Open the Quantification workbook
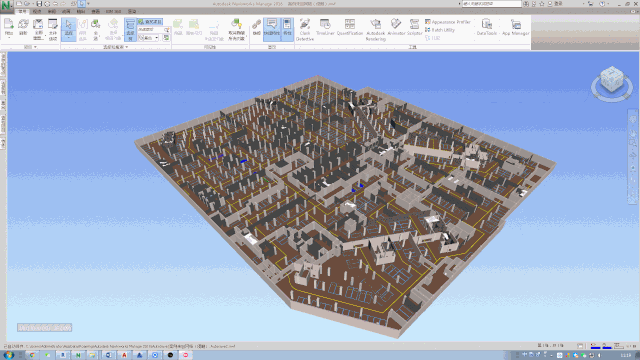 [x=350, y=27]
